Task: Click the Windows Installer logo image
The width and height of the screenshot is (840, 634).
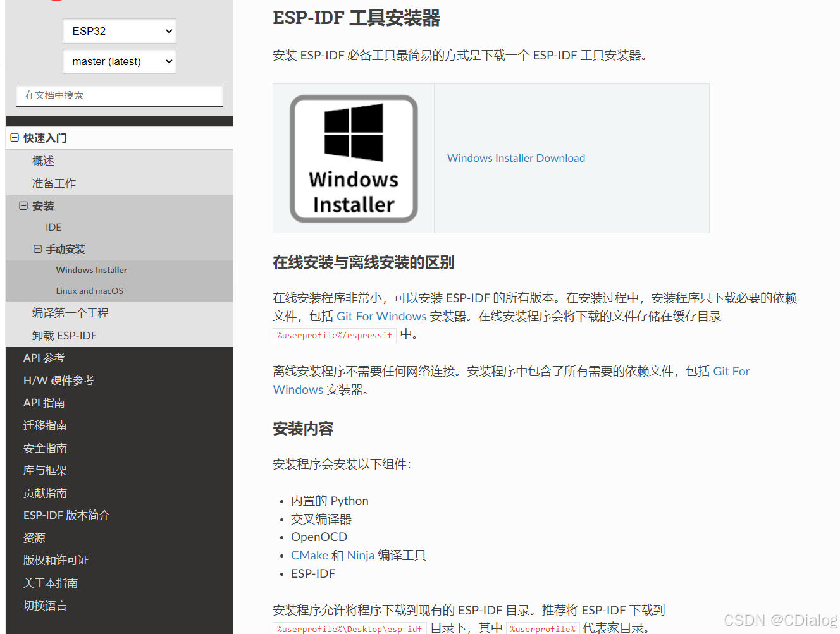Action: [x=354, y=159]
